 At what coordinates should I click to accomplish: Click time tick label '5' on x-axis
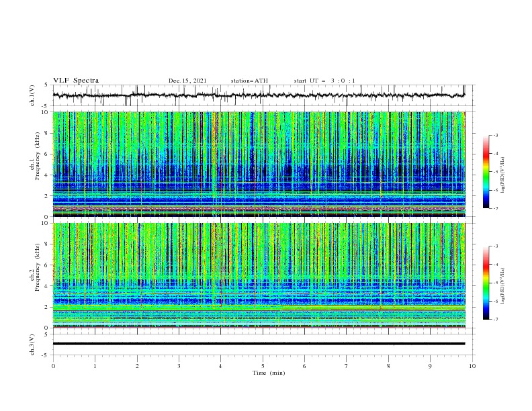[x=263, y=366]
